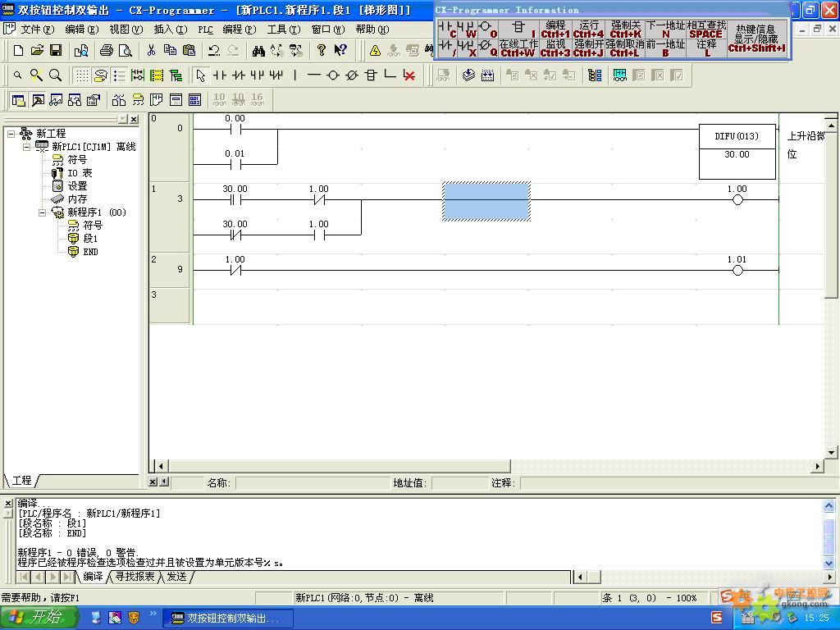This screenshot has width=840, height=630.
Task: Create a new project with New icon
Action: [x=18, y=50]
